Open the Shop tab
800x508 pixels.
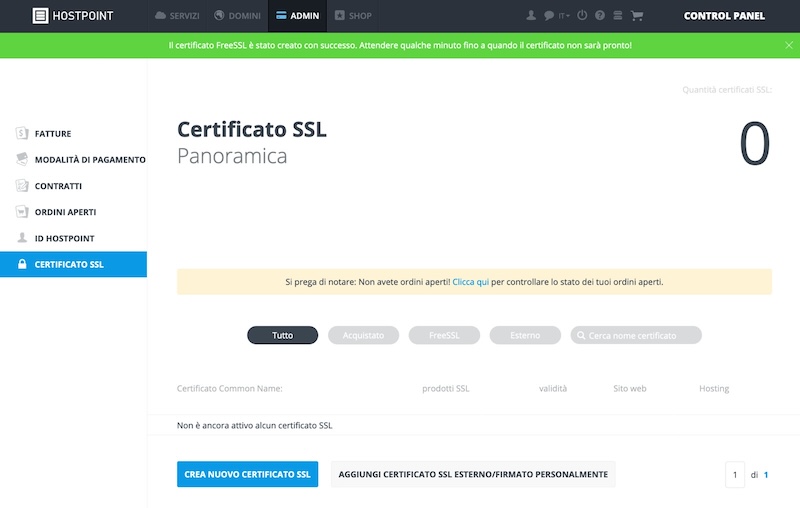pyautogui.click(x=353, y=16)
